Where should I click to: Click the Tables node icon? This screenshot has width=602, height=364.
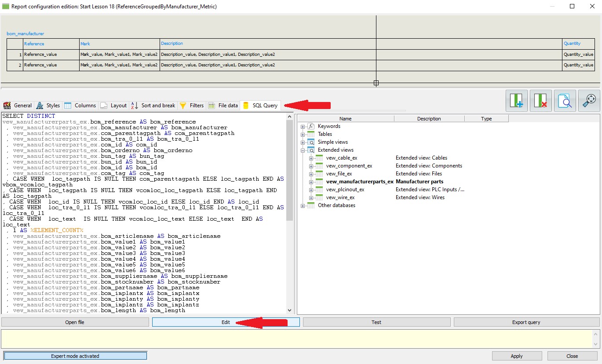311,134
